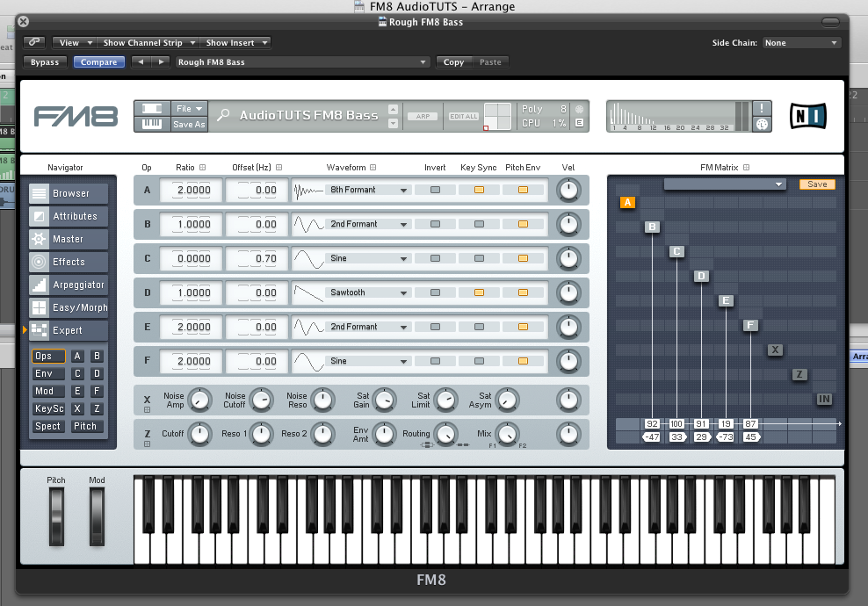Select operator E node in FM Matrix

726,300
